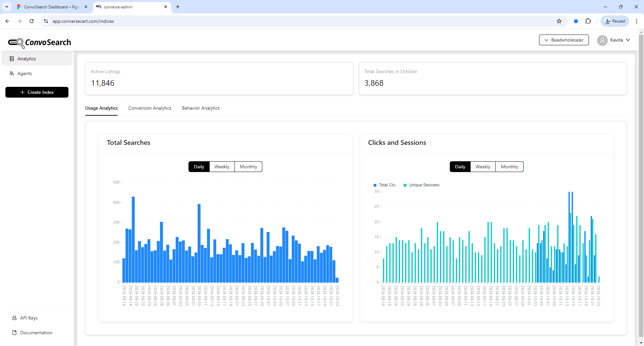The image size is (644, 346).
Task: Expand the Beadwholesaler store dropdown
Action: click(564, 40)
